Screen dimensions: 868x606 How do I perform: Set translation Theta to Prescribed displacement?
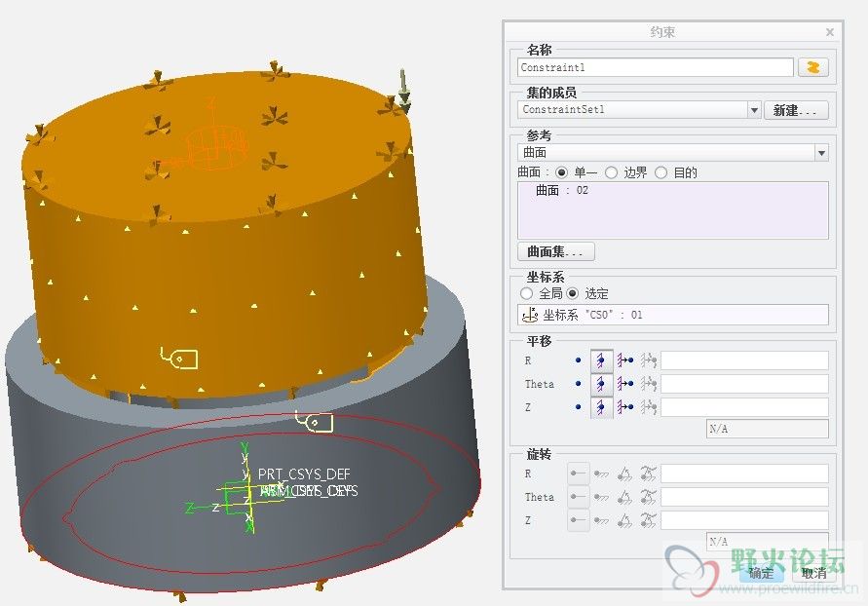[x=625, y=384]
